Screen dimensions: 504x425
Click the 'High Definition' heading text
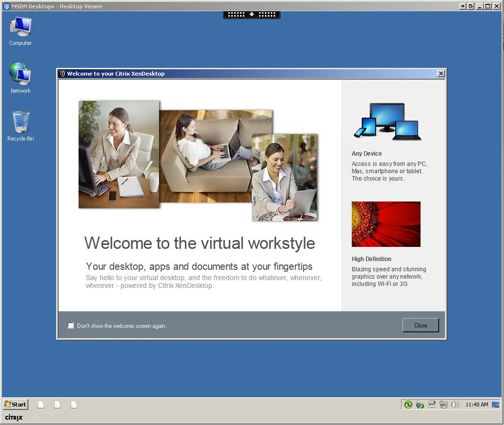371,259
